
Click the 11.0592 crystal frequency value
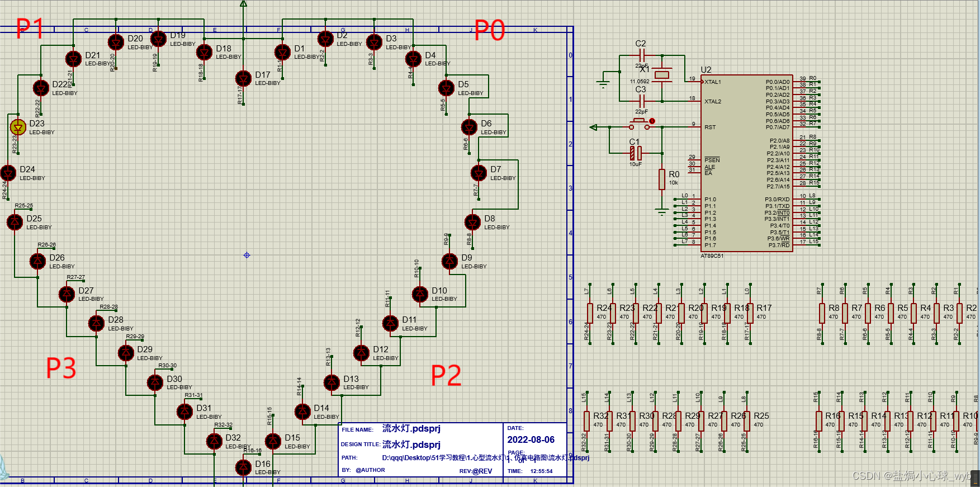pyautogui.click(x=640, y=81)
